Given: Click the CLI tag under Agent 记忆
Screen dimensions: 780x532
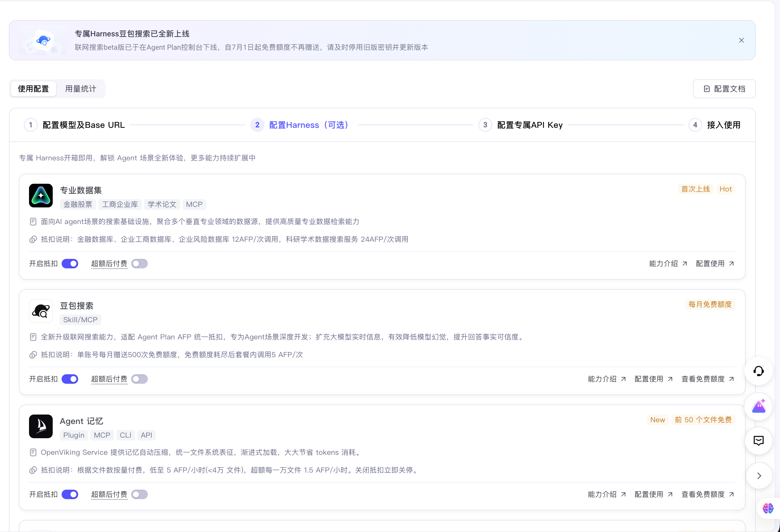Looking at the screenshot, I should click(126, 435).
